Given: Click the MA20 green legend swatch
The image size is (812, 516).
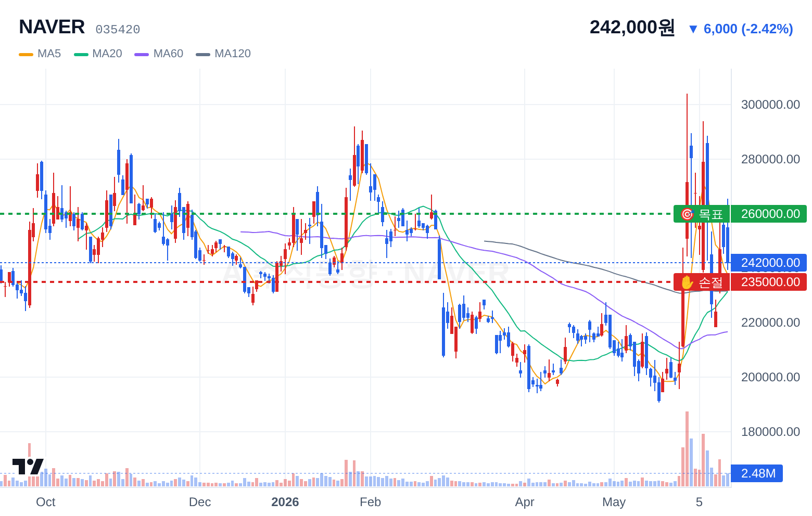Looking at the screenshot, I should click(81, 54).
